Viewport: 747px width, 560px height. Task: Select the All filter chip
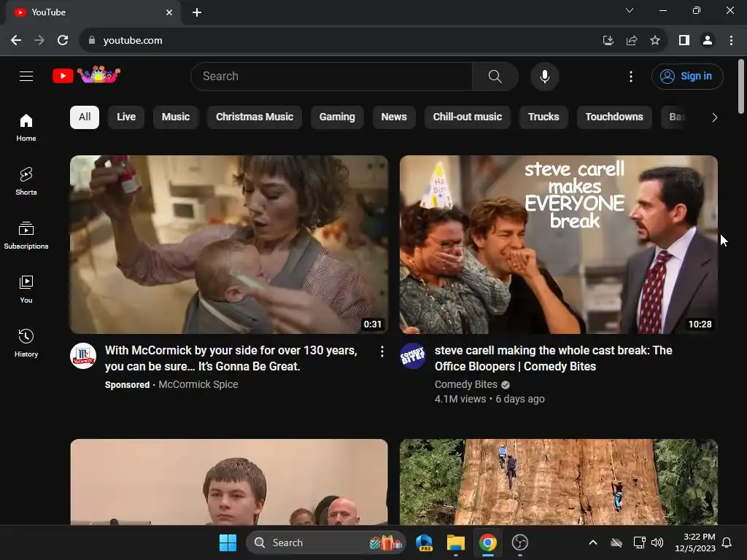point(85,117)
